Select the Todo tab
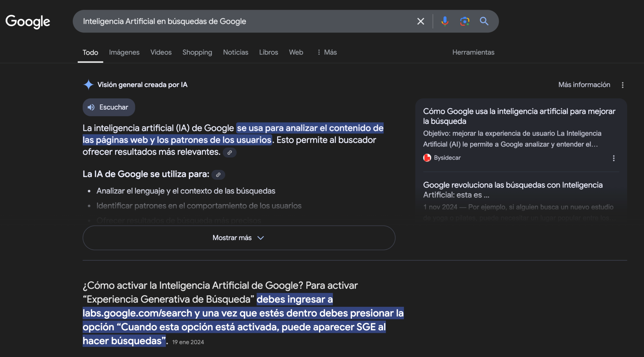644x357 pixels. 90,52
